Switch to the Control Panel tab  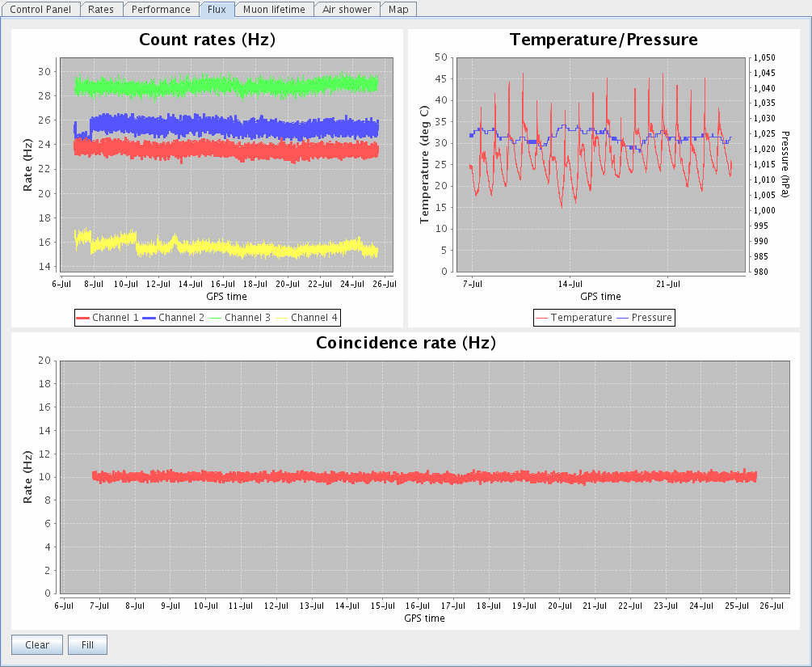(40, 10)
